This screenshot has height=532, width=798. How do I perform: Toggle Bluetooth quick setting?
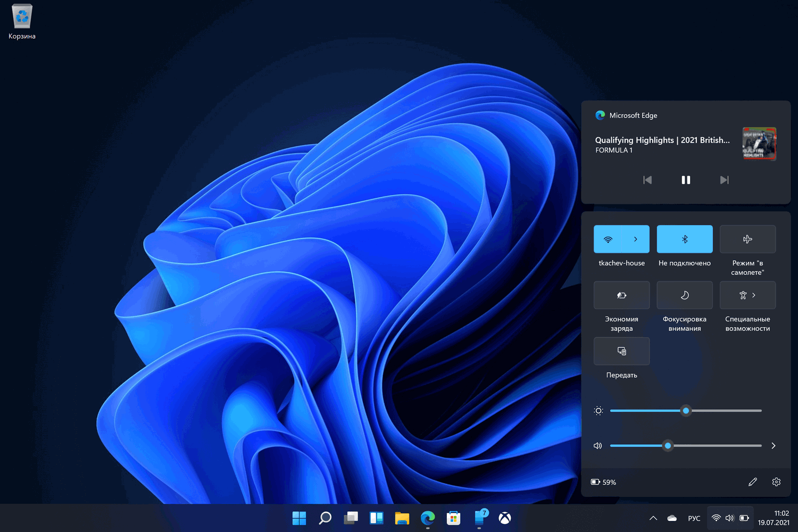[x=685, y=239]
